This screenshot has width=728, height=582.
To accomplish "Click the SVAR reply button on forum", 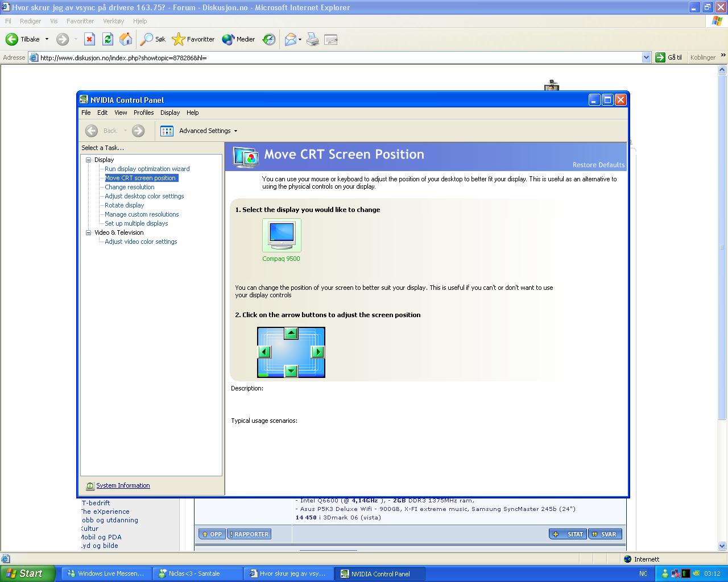I will 605,534.
